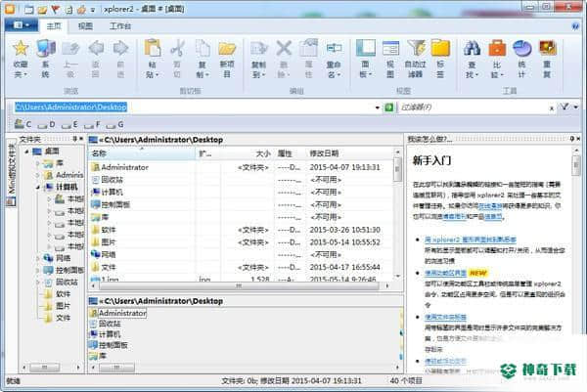Select 图片 folder in the folder tree
This screenshot has height=392, width=587.
pyautogui.click(x=63, y=306)
